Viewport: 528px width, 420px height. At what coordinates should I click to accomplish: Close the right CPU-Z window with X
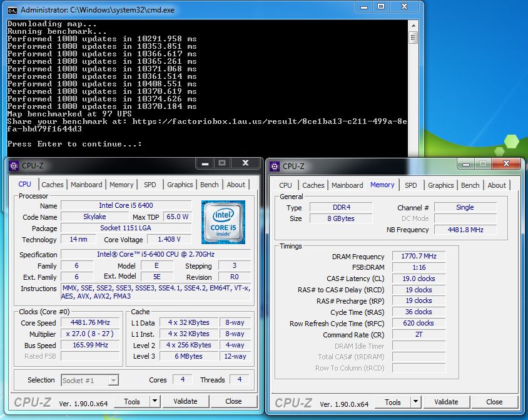point(506,164)
